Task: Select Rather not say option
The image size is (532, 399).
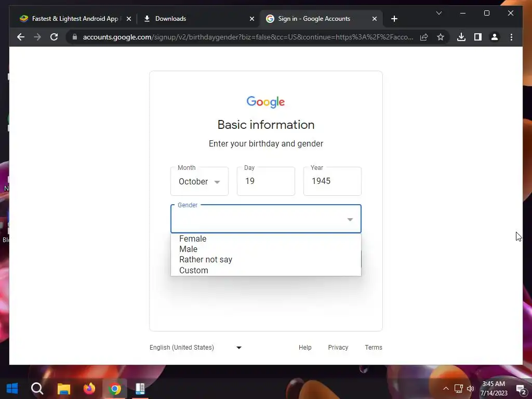Action: click(x=265, y=260)
